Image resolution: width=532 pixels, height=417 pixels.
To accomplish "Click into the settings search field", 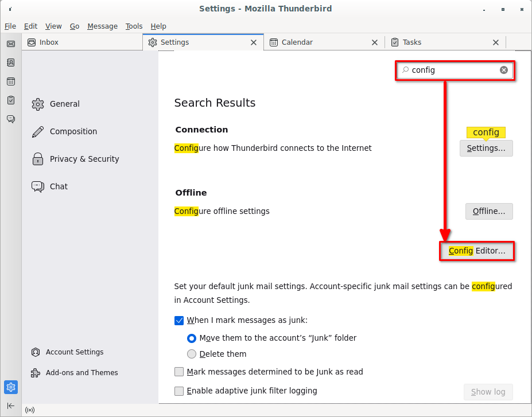I will (453, 70).
